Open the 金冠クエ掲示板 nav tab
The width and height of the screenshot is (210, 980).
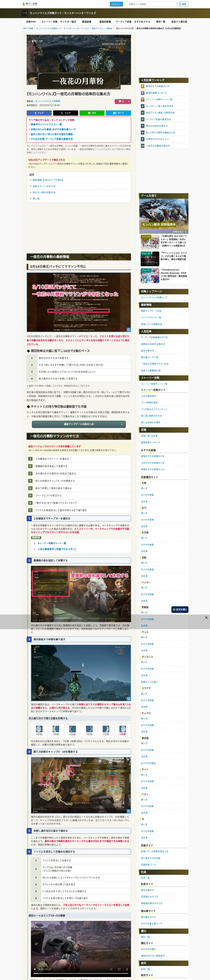pos(179,22)
